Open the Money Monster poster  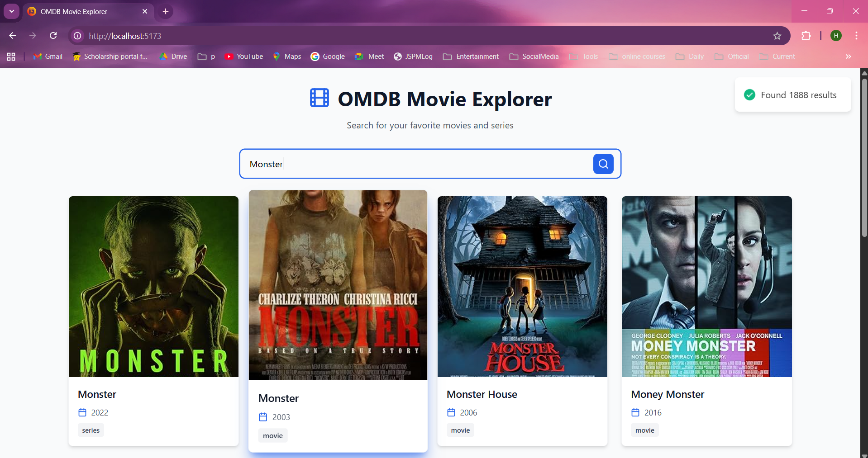(706, 287)
